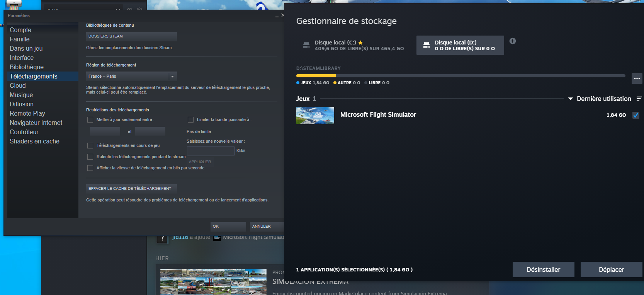Click the Simulación Extrema screenshots collage thumbnail

(x=213, y=282)
